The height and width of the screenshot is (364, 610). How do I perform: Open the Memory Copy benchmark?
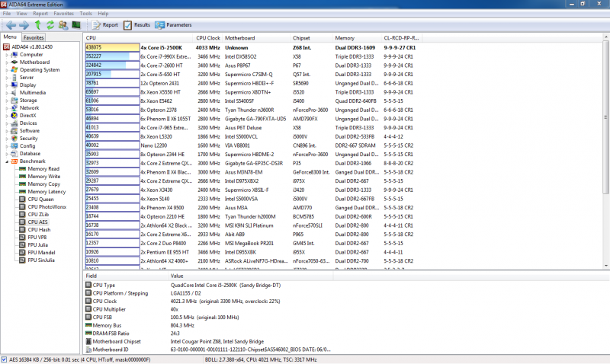pyautogui.click(x=43, y=184)
